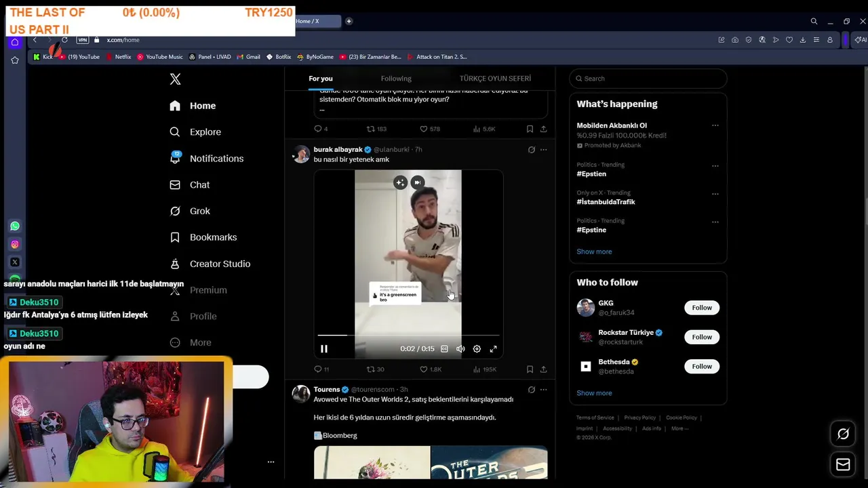This screenshot has width=868, height=488.
Task: Open Grok in the sidebar
Action: click(190, 211)
